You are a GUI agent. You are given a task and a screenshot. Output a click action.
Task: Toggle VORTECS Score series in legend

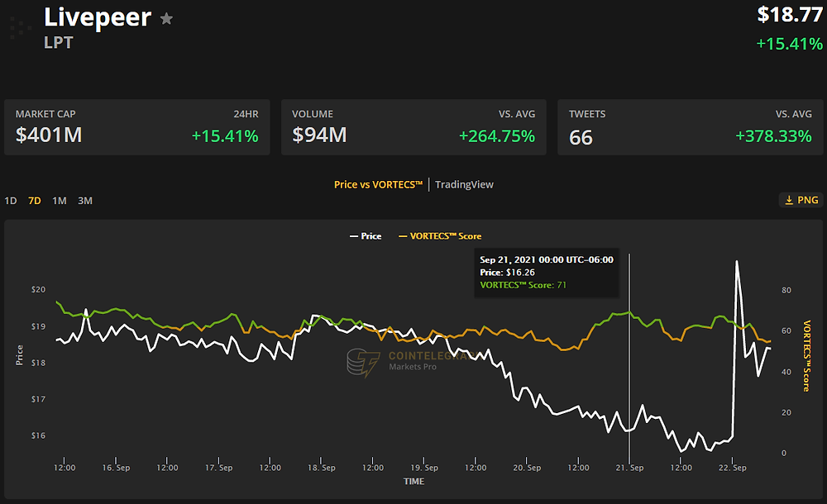[x=440, y=236]
